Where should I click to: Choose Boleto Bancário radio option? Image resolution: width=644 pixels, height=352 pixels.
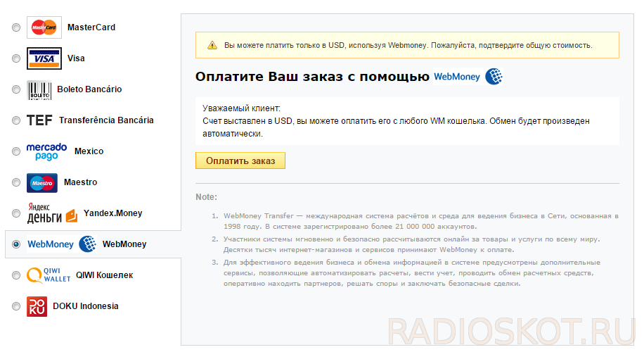16,89
